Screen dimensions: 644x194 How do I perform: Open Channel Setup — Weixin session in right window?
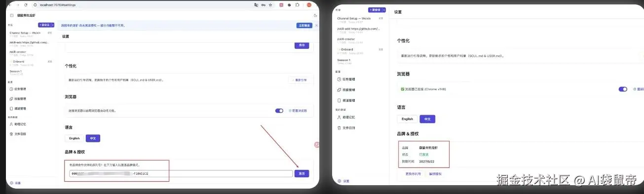360,20
